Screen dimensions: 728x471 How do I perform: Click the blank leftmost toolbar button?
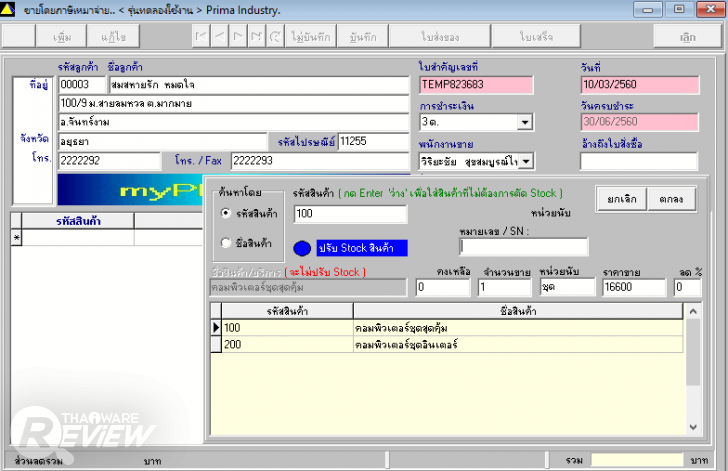(x=19, y=37)
